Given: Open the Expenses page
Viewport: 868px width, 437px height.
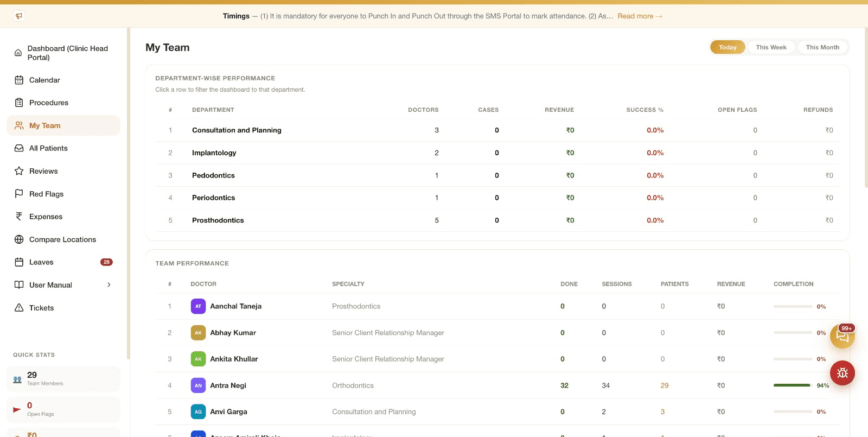Looking at the screenshot, I should (x=63, y=217).
